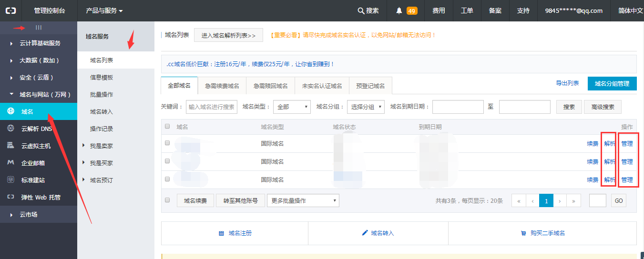Expand 域名预订 submenu

pos(116,180)
